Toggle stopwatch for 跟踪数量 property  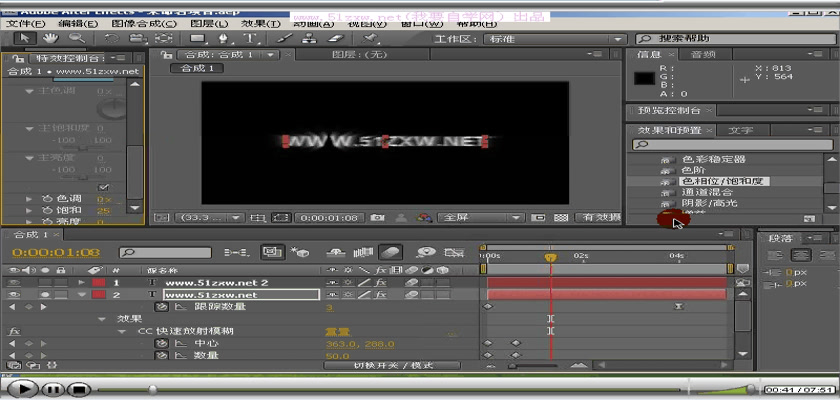pyautogui.click(x=161, y=307)
